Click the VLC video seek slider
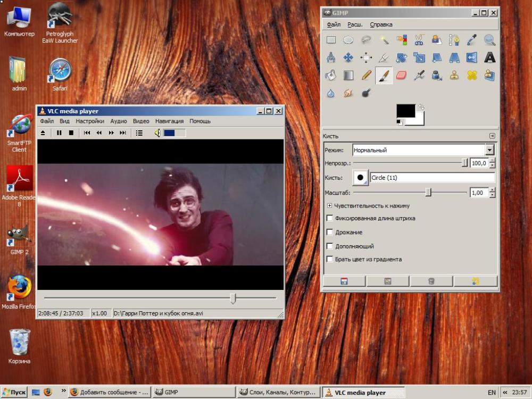532x399 pixels. tap(160, 298)
